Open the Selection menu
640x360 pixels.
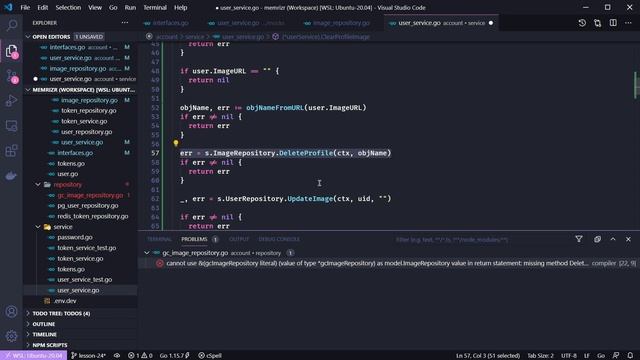click(68, 7)
